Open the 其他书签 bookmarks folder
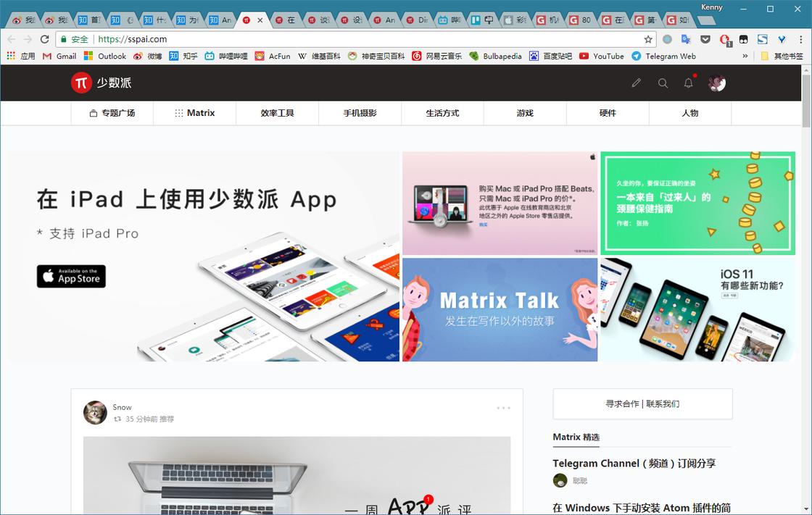Image resolution: width=812 pixels, height=515 pixels. (782, 56)
